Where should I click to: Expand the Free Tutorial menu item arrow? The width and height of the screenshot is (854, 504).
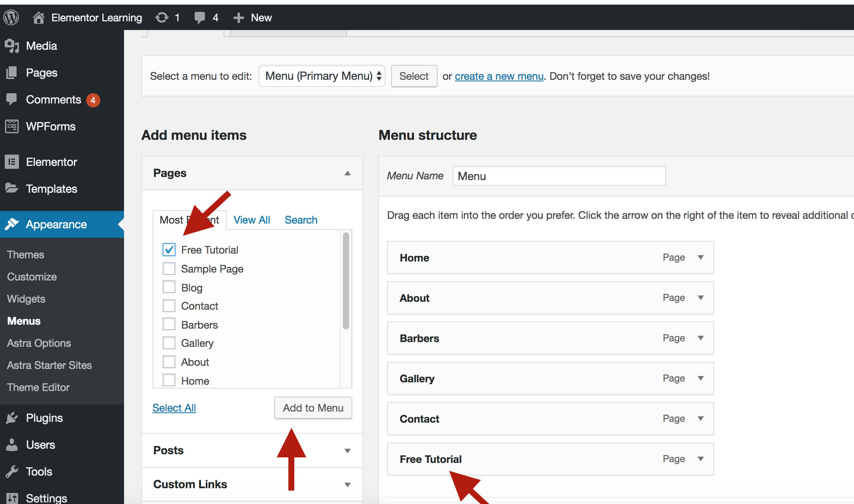pyautogui.click(x=700, y=459)
